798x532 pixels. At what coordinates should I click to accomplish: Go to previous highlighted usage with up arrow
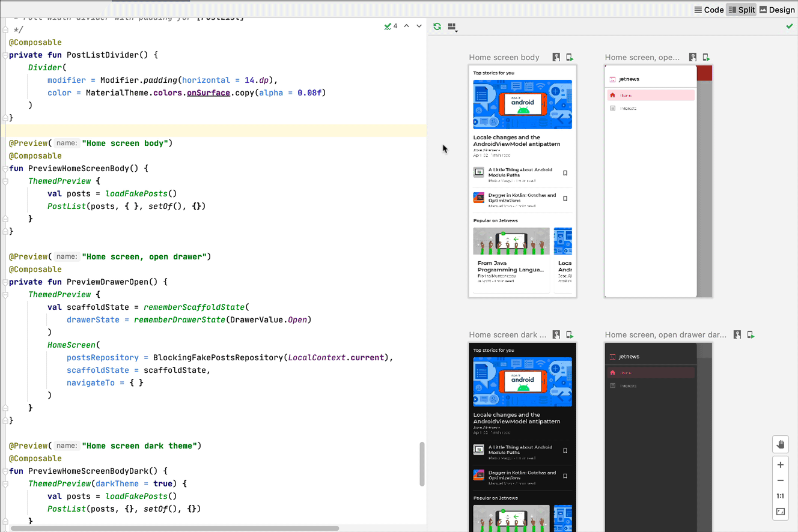click(406, 26)
